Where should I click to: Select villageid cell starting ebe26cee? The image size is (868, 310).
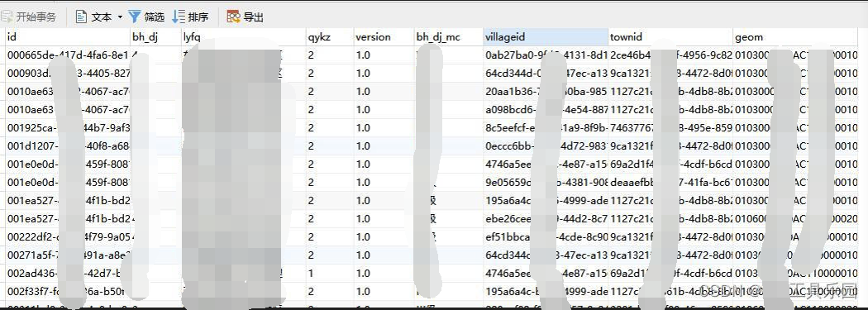546,219
